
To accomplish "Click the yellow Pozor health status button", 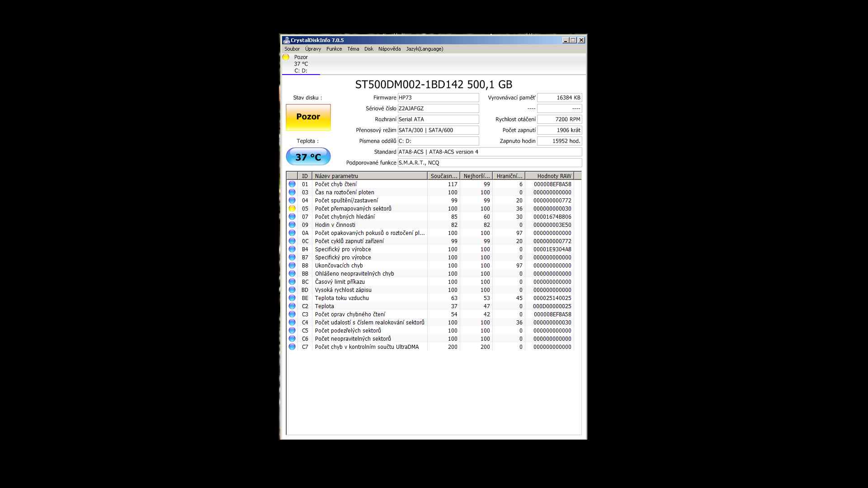I will (308, 117).
